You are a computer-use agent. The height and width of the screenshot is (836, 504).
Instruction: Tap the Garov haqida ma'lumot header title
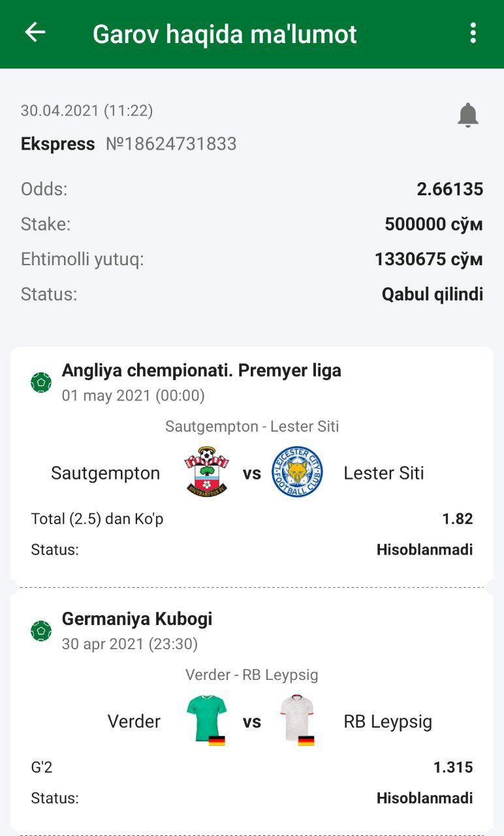click(225, 34)
